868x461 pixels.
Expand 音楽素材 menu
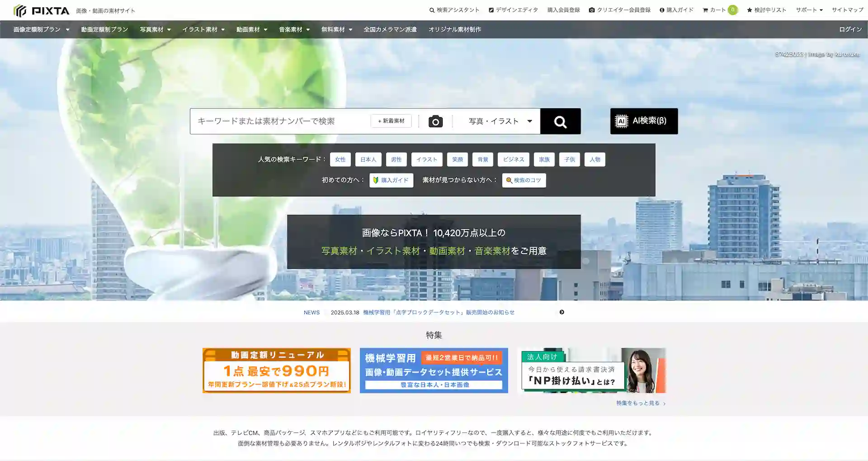click(294, 29)
